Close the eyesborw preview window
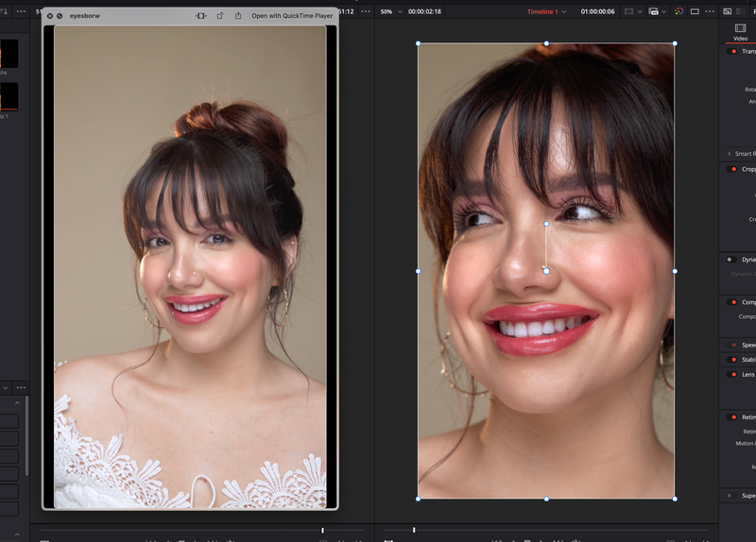This screenshot has width=756, height=542. click(x=49, y=16)
